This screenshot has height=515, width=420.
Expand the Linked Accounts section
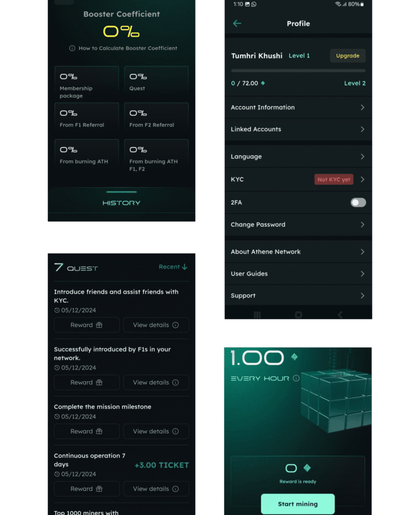click(298, 129)
